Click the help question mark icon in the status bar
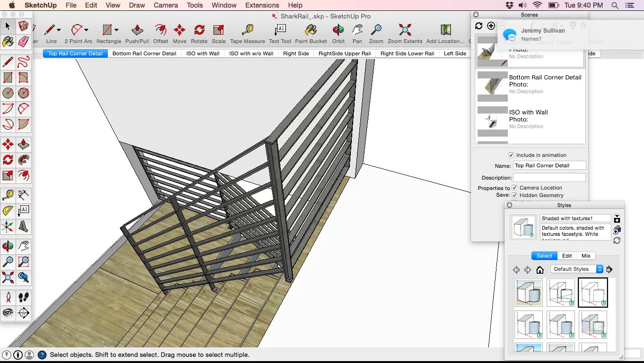Viewport: 644px width, 363px height. click(x=42, y=355)
